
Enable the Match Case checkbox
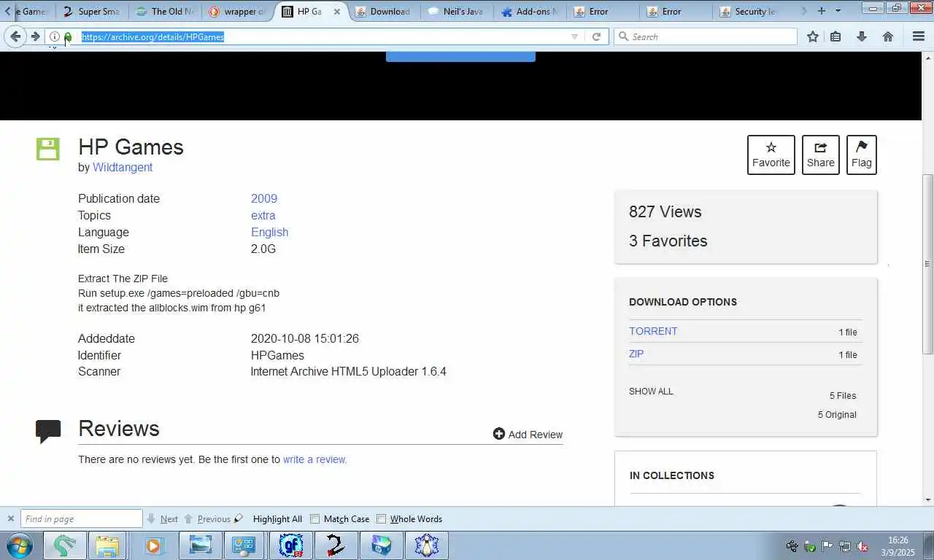[x=315, y=519]
